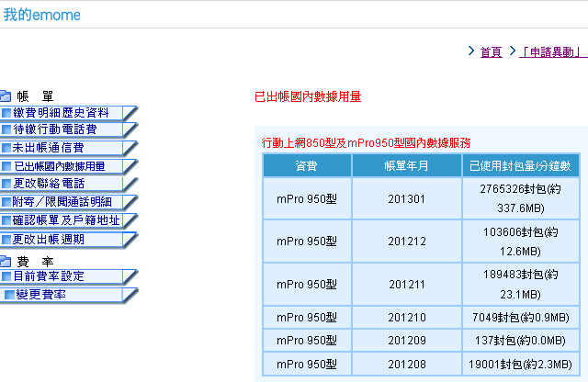The image size is (588, 382).
Task: Click mPro 950型 cell in 201301 row
Action: coord(307,198)
